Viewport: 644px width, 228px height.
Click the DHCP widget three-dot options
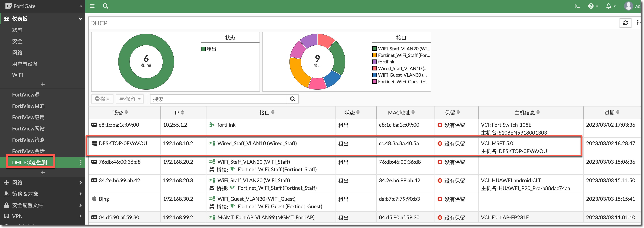coord(638,23)
